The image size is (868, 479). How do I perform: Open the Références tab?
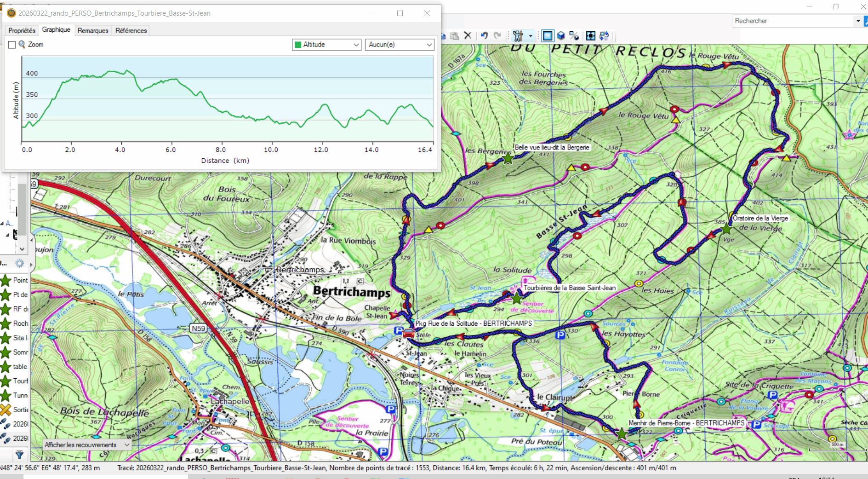[x=131, y=30]
